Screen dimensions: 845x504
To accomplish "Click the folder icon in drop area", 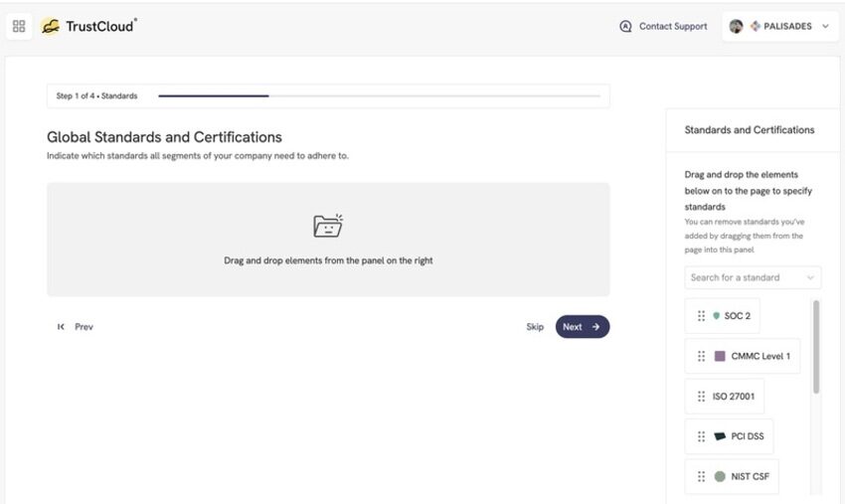I will coord(328,226).
